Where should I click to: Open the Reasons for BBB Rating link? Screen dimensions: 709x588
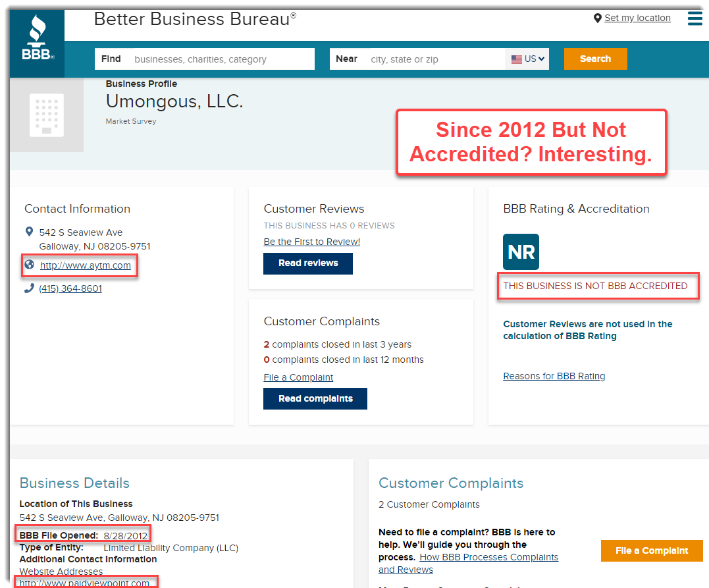pos(554,376)
